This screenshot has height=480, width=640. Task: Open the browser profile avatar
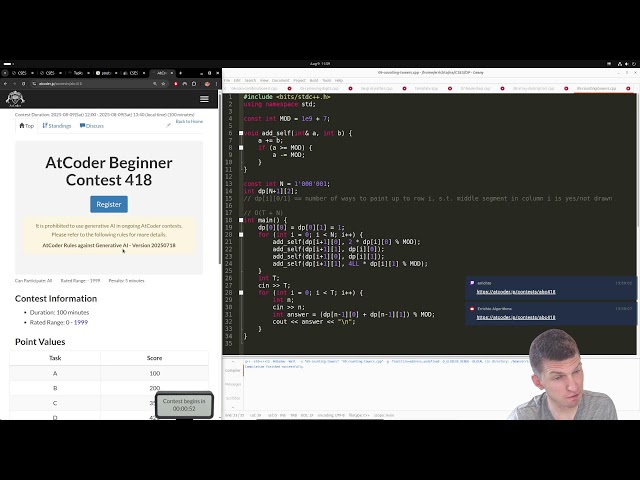point(207,84)
